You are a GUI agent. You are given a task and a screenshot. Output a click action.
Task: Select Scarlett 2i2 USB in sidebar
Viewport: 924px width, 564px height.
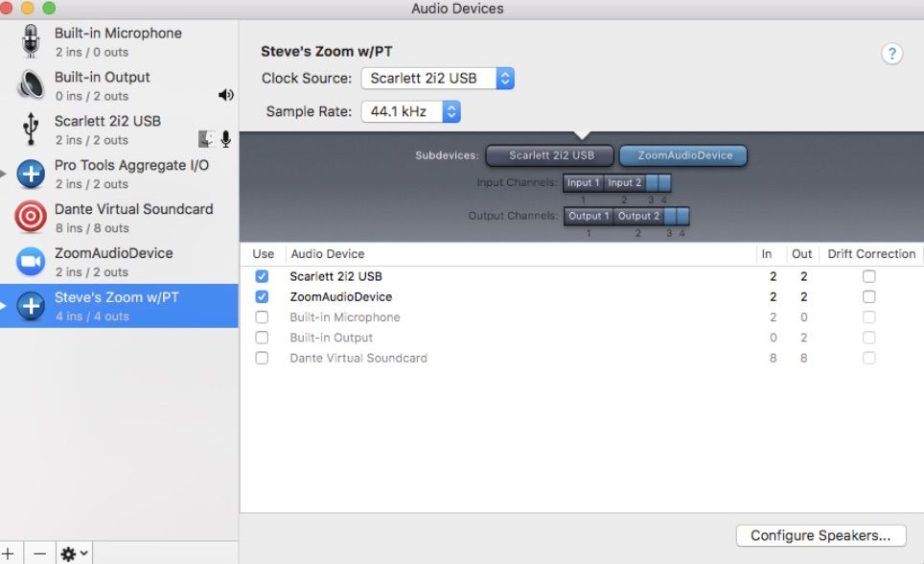(119, 129)
